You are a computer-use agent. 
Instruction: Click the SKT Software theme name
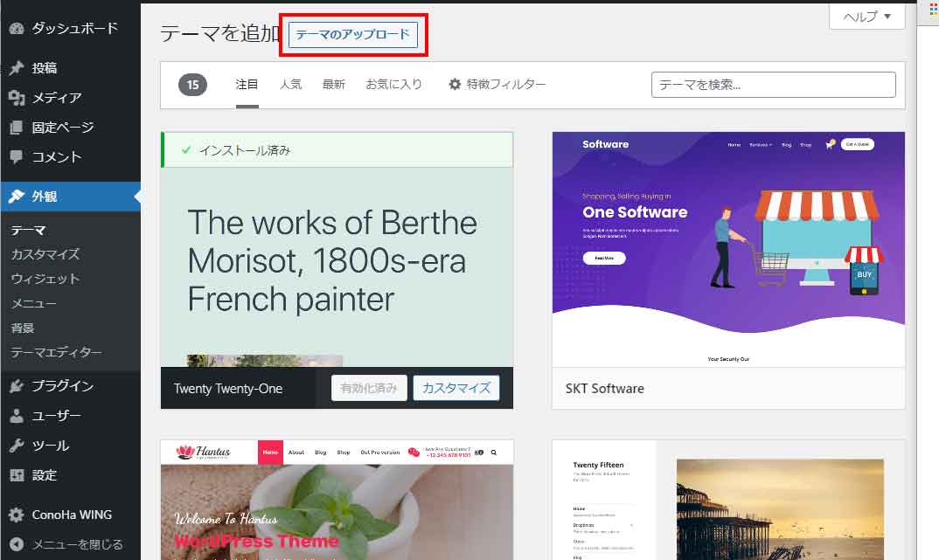pyautogui.click(x=605, y=388)
